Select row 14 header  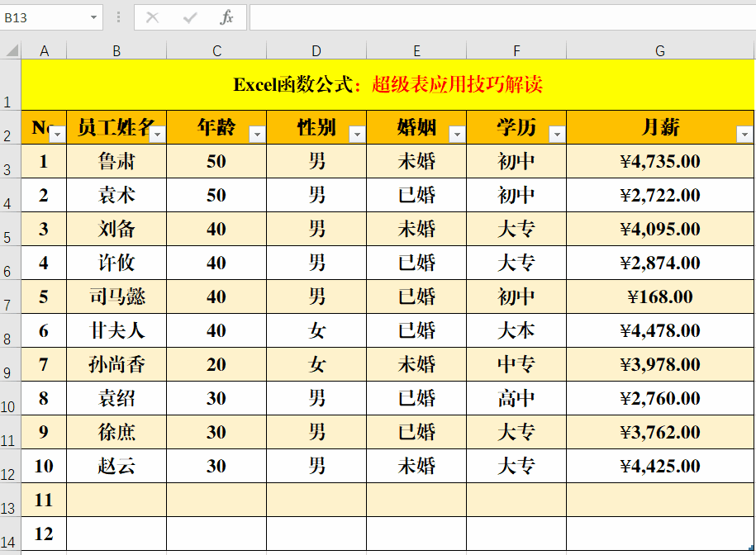(x=10, y=534)
